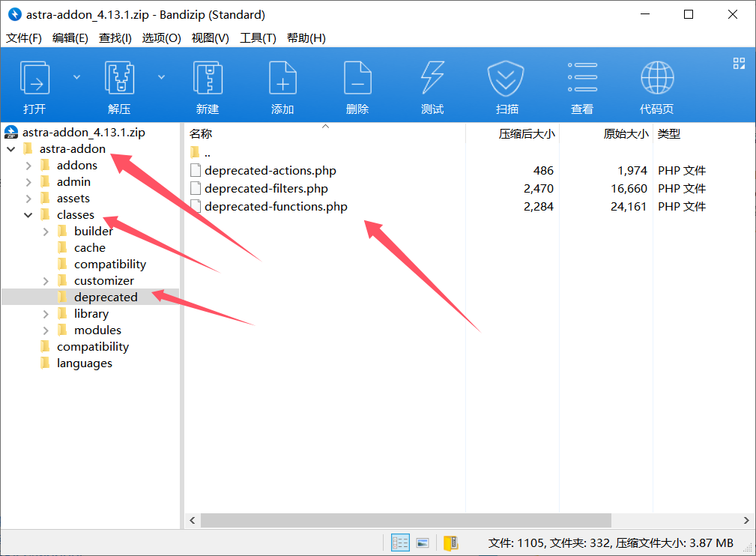Expand the modules folder node
This screenshot has width=756, height=556.
click(46, 330)
